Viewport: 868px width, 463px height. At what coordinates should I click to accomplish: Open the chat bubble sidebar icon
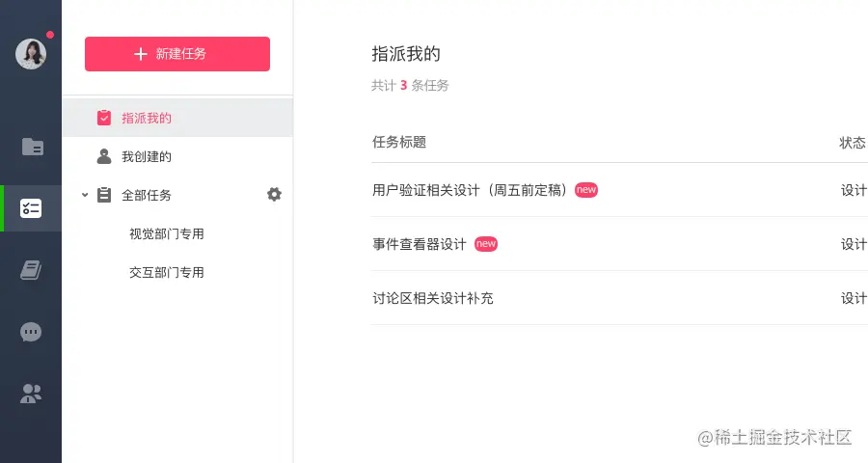(x=31, y=332)
